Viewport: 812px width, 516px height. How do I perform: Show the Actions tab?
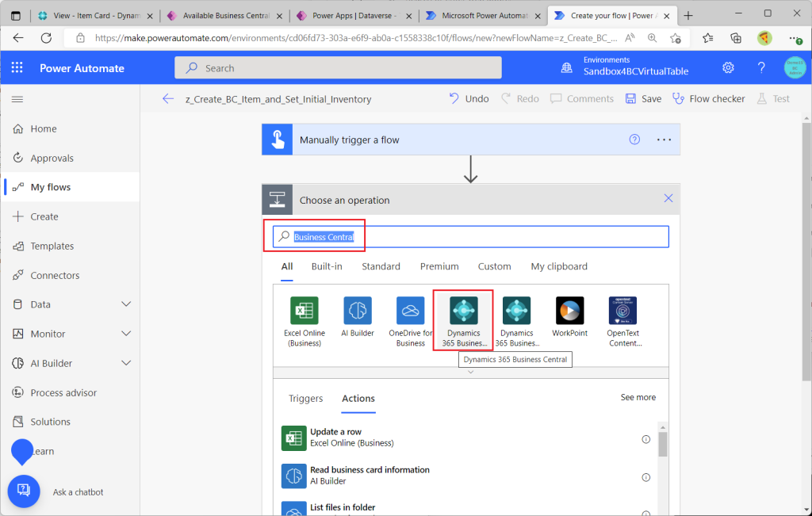point(358,399)
